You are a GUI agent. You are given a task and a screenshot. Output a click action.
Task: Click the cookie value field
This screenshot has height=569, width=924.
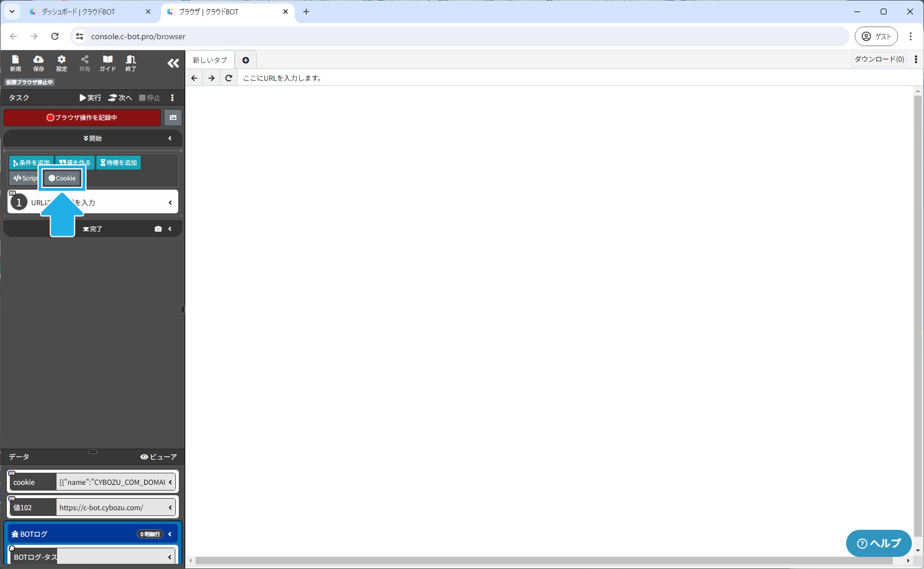[x=111, y=482]
